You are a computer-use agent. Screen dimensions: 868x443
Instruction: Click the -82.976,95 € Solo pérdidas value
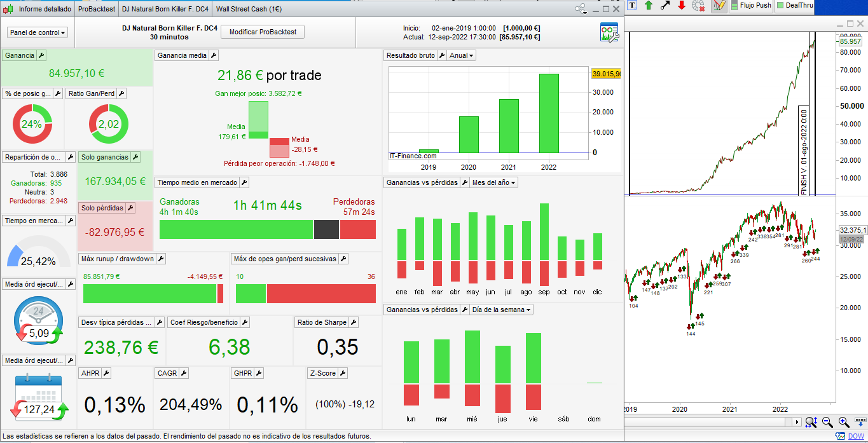click(x=114, y=232)
